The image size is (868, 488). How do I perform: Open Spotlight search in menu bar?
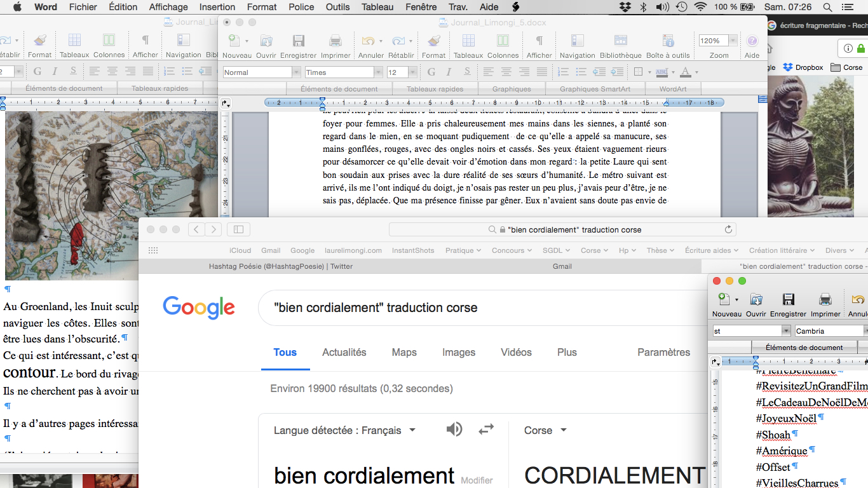click(827, 7)
